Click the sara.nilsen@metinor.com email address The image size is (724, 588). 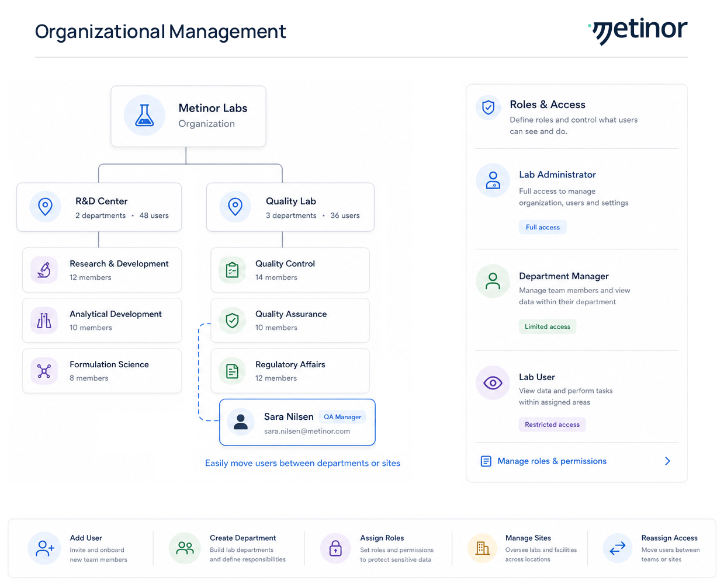tap(307, 432)
